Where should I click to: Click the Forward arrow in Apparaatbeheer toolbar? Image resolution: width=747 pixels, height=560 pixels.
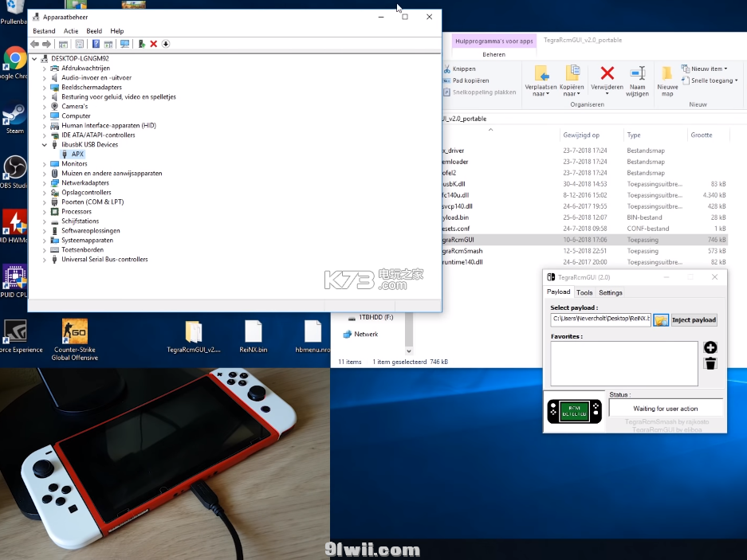[46, 44]
